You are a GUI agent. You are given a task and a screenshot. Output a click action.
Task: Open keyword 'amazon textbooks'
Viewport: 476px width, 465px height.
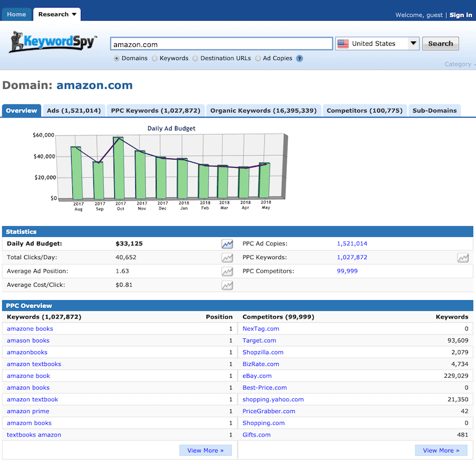[34, 364]
